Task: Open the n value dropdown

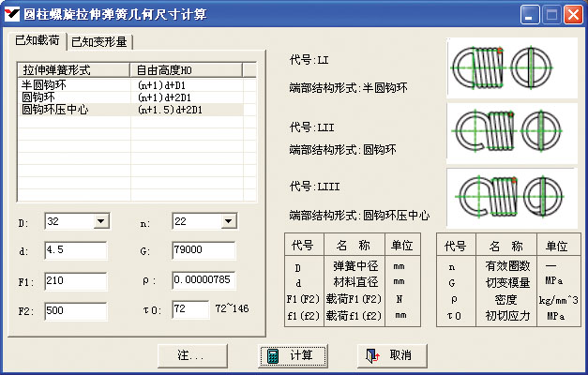Action: (x=227, y=222)
